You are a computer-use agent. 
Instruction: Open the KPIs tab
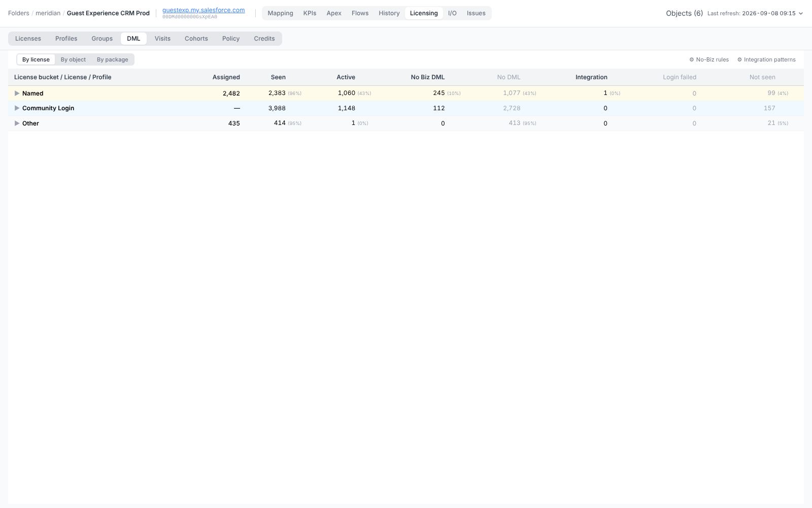310,13
